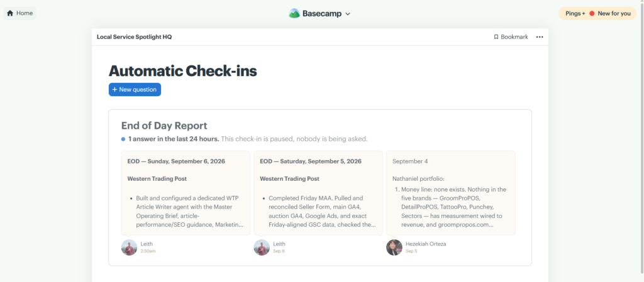This screenshot has width=644, height=282.
Task: Open the three-dot options menu
Action: click(540, 37)
